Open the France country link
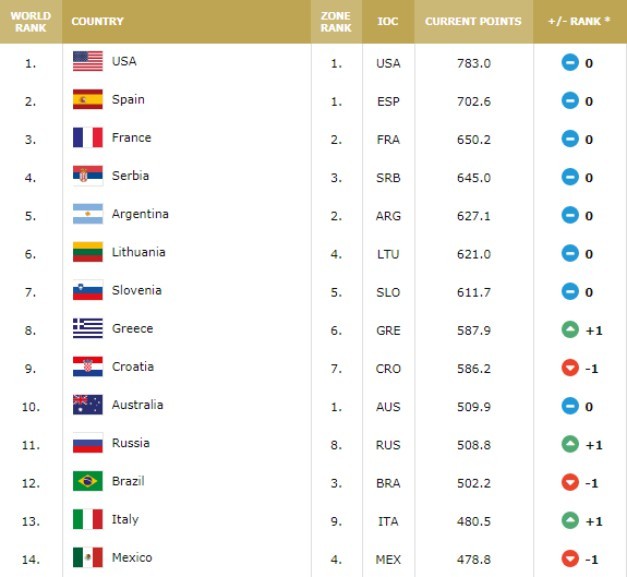This screenshot has height=577, width=627. [132, 138]
